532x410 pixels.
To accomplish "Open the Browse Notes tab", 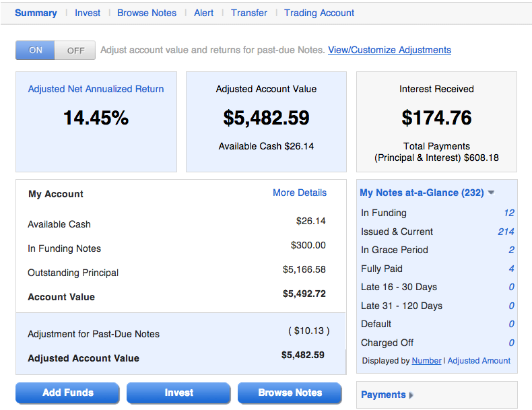I will coord(147,13).
